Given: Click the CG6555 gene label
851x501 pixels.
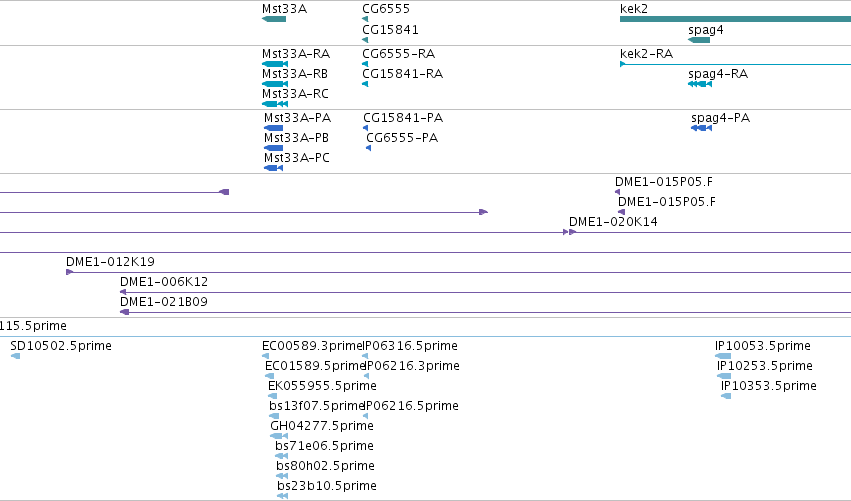Looking at the screenshot, I should click(386, 9).
